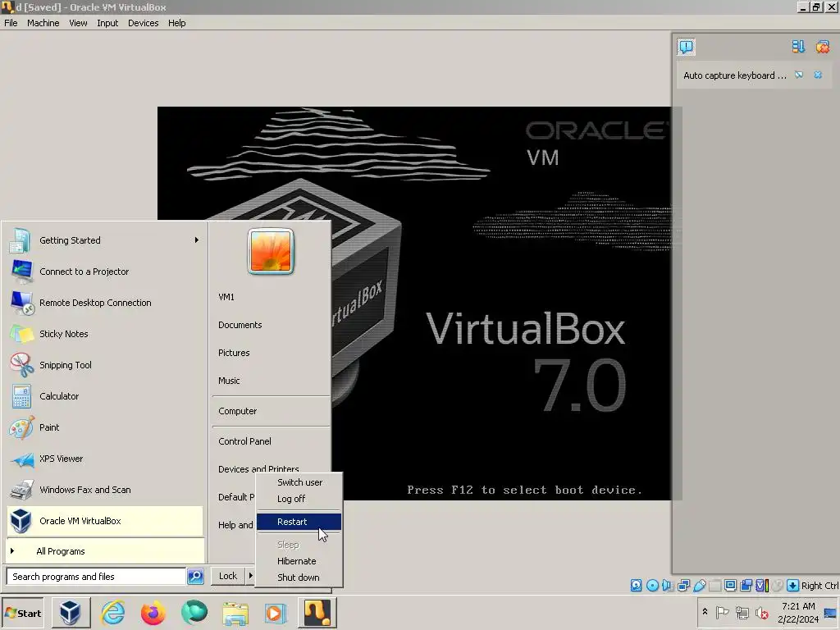Select Restart in the shutdown menu
The image size is (840, 630).
coord(299,522)
